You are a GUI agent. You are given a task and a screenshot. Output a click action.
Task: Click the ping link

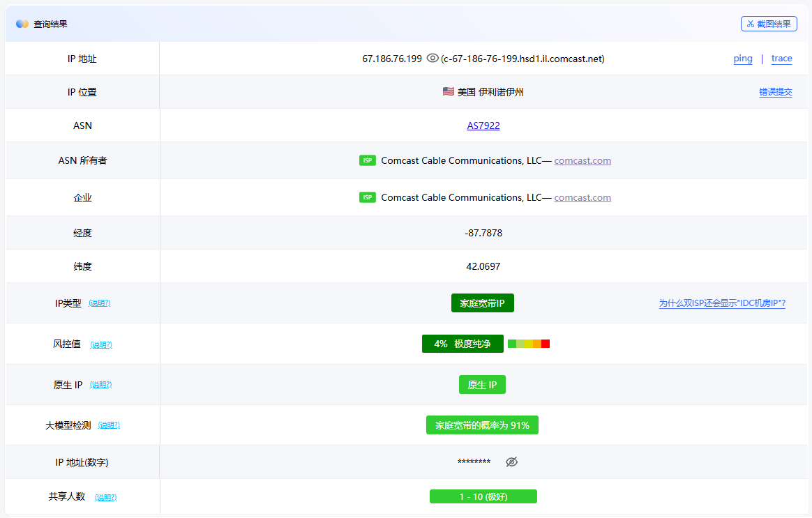tap(743, 59)
